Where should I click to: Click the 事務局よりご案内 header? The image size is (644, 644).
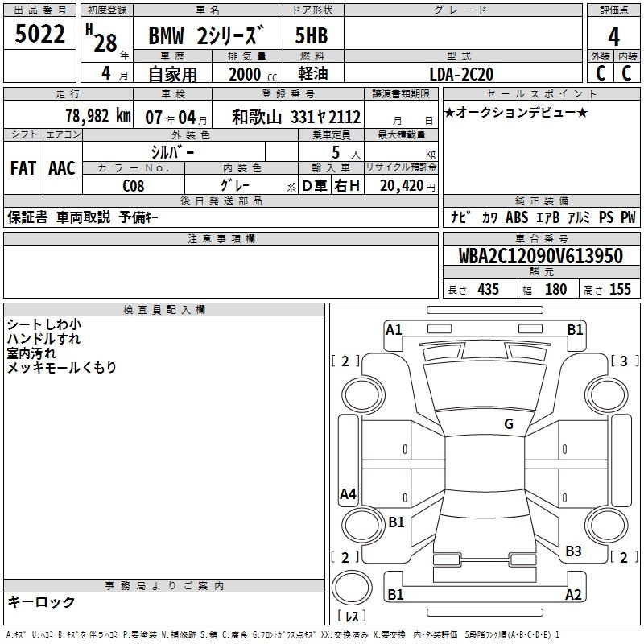(x=164, y=586)
